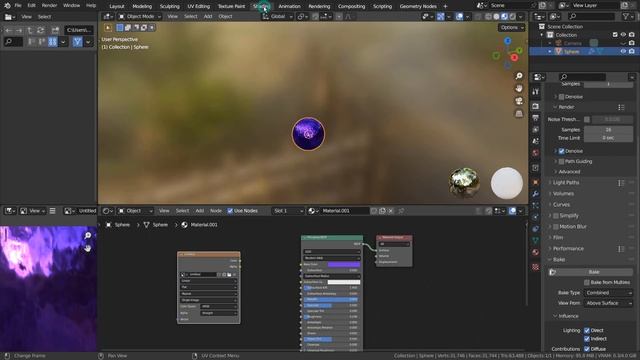
Task: Open the Material properties tab icon
Action: coord(536,252)
